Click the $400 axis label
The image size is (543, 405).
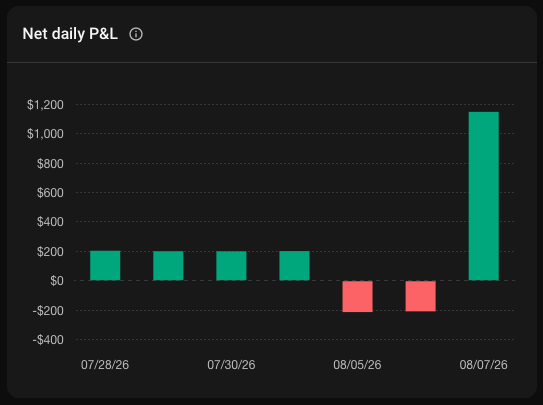(50, 222)
